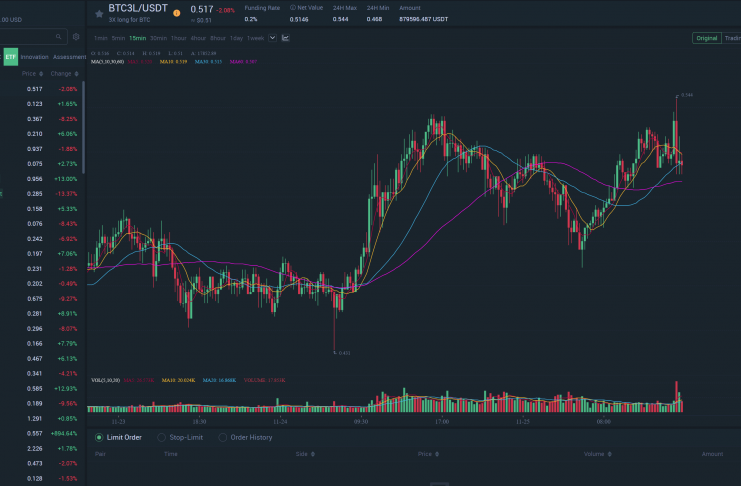Click the search magnifier icon
The height and width of the screenshot is (486, 741).
pyautogui.click(x=59, y=37)
